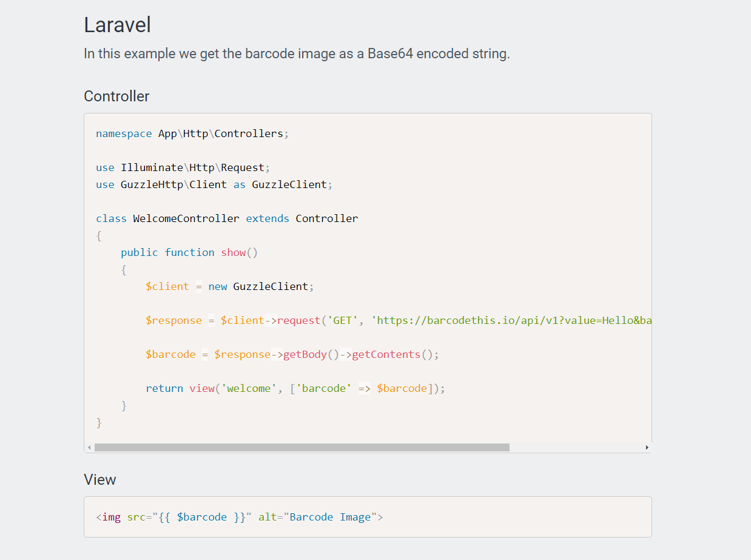Click the Base64 encoded string description sentence
The image size is (751, 560).
coord(297,53)
